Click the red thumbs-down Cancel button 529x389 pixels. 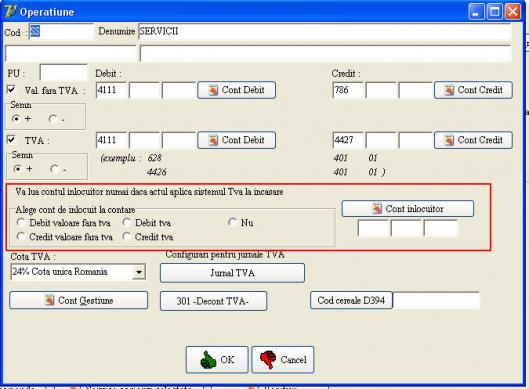click(x=283, y=360)
